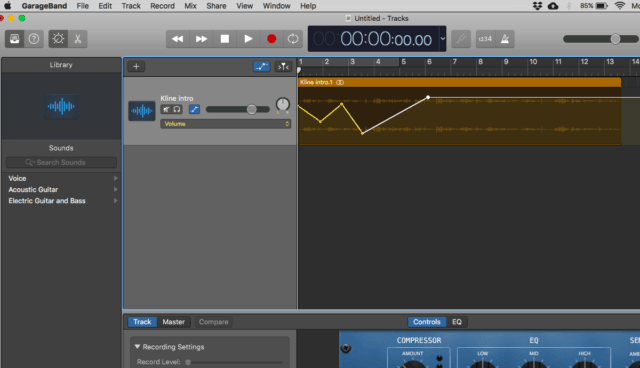Open the Apple menu
Viewport: 640px width, 368px height.
(8, 6)
